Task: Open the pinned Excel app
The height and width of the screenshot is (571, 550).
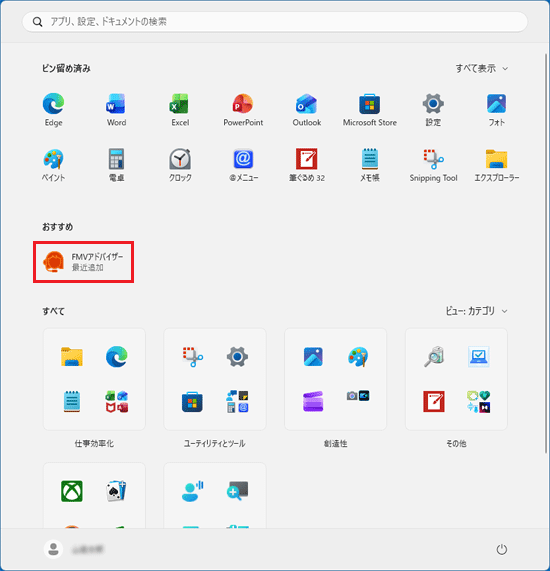Action: [180, 110]
